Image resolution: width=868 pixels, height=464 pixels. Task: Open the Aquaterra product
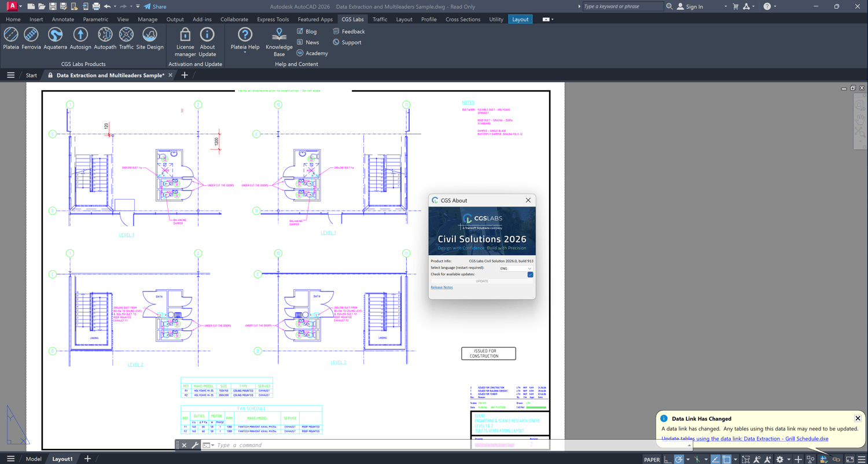click(56, 39)
